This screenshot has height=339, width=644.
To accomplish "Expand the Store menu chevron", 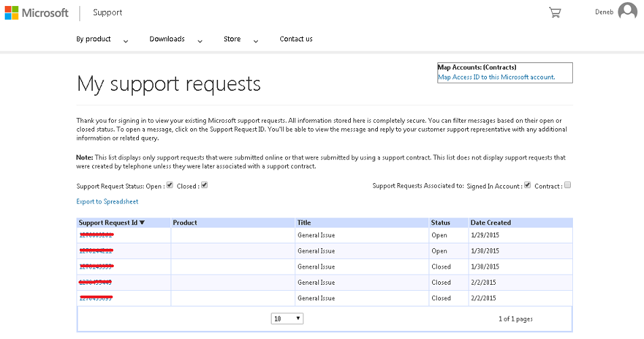I will click(255, 41).
